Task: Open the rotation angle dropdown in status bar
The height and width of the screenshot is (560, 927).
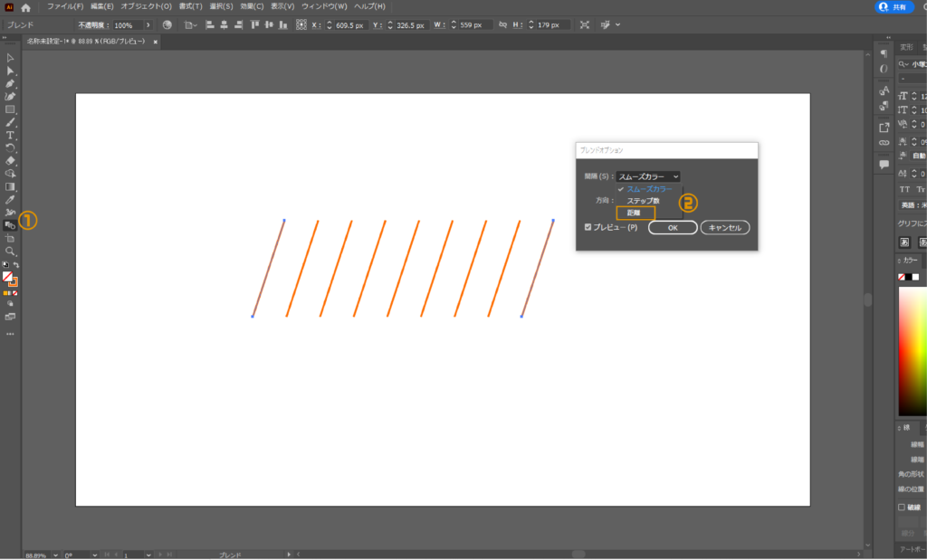Action: [94, 555]
